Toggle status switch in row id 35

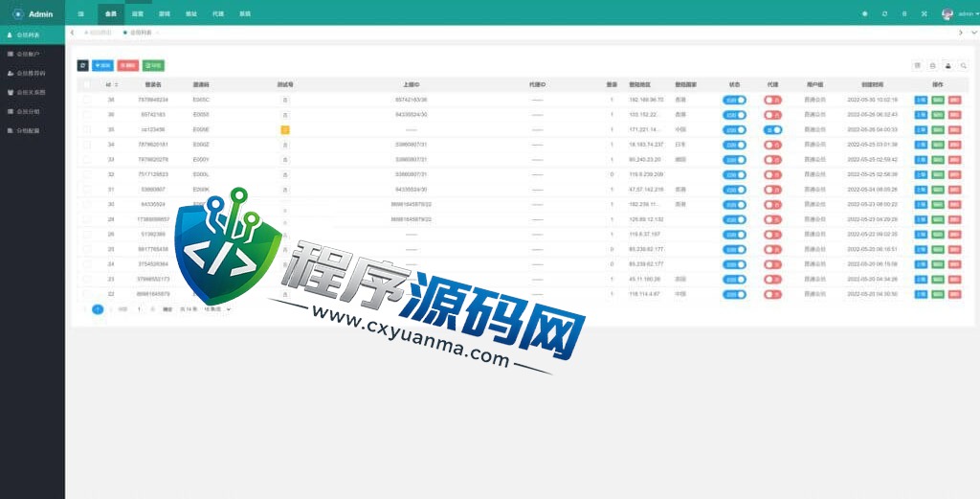(734, 129)
